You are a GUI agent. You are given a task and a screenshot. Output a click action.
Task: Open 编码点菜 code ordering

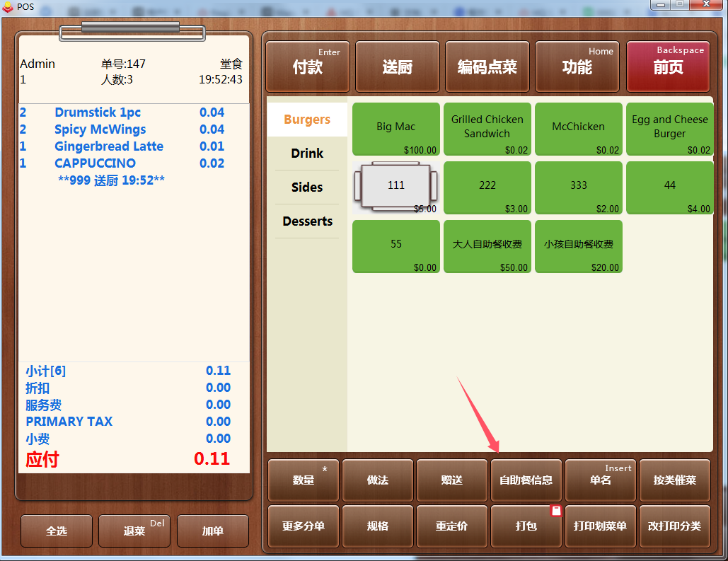click(x=487, y=66)
